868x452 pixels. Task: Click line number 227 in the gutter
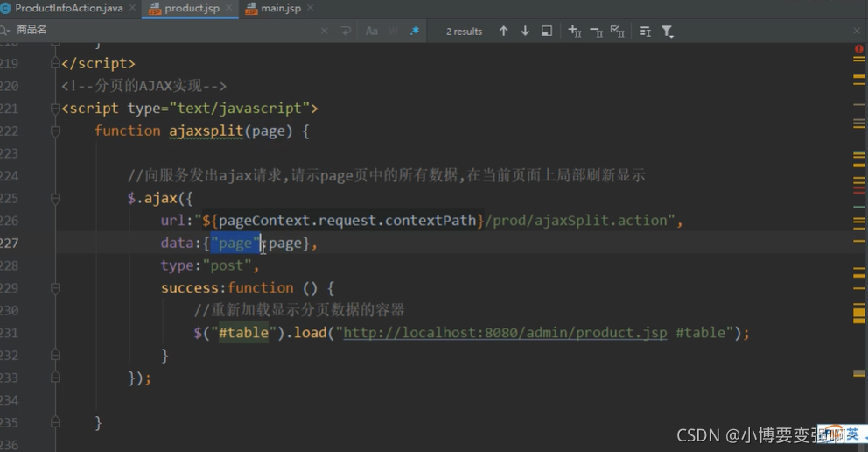tap(9, 243)
